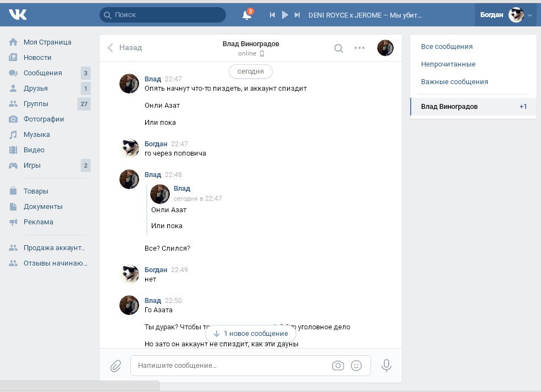541x392 pixels.
Task: Go to the previous track
Action: pyautogui.click(x=272, y=15)
